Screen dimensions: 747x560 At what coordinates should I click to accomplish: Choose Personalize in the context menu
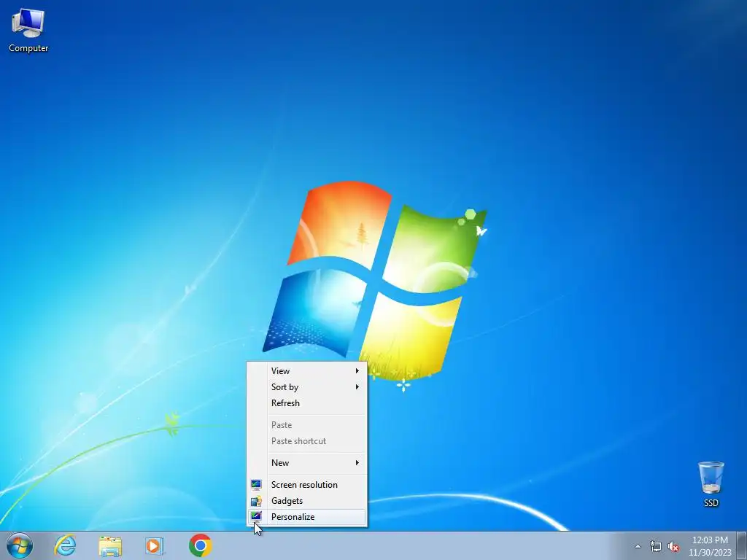pos(307,517)
